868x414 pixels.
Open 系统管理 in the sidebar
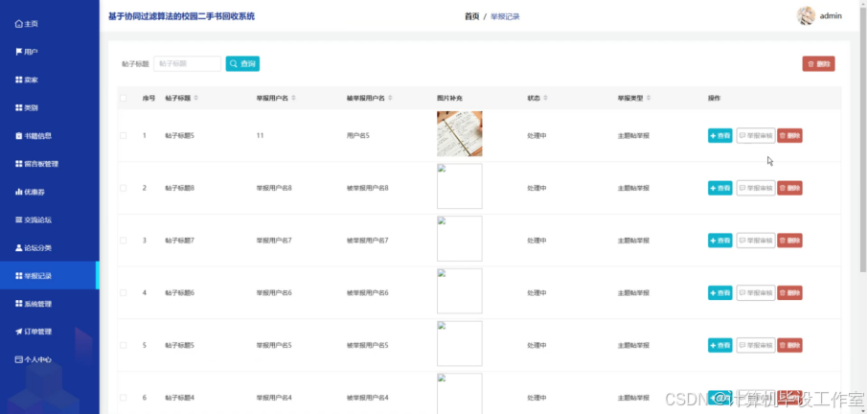click(49, 304)
